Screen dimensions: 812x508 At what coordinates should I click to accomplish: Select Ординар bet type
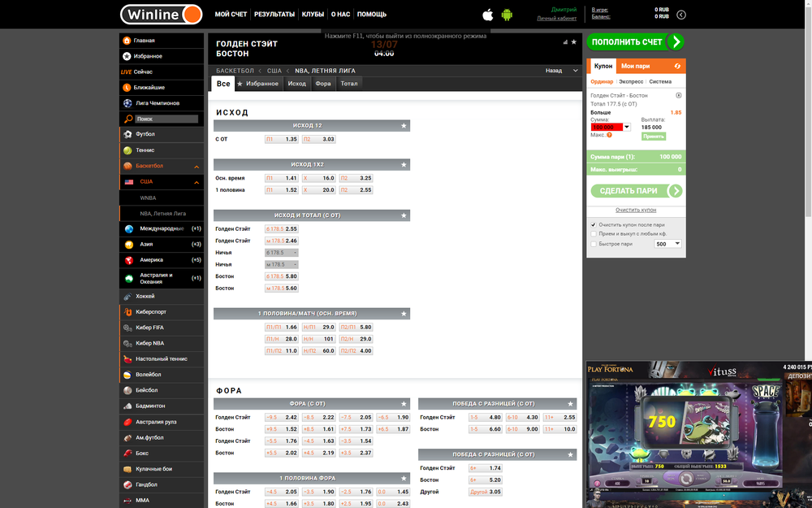point(602,81)
